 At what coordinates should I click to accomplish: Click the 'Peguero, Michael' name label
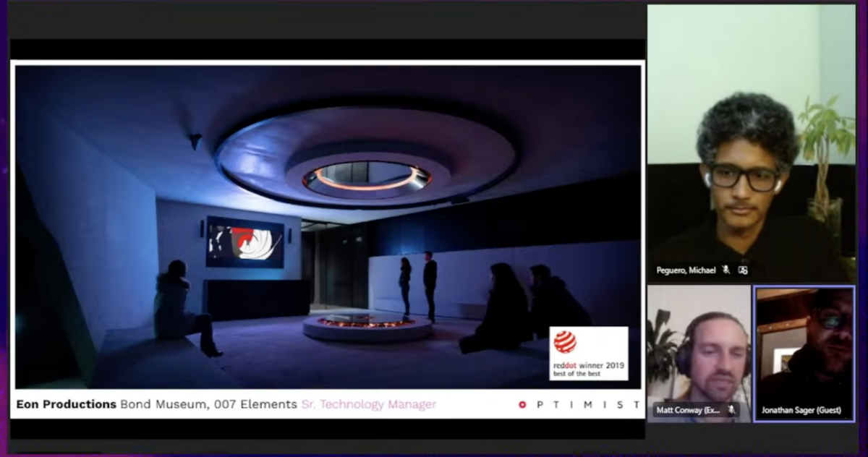686,270
